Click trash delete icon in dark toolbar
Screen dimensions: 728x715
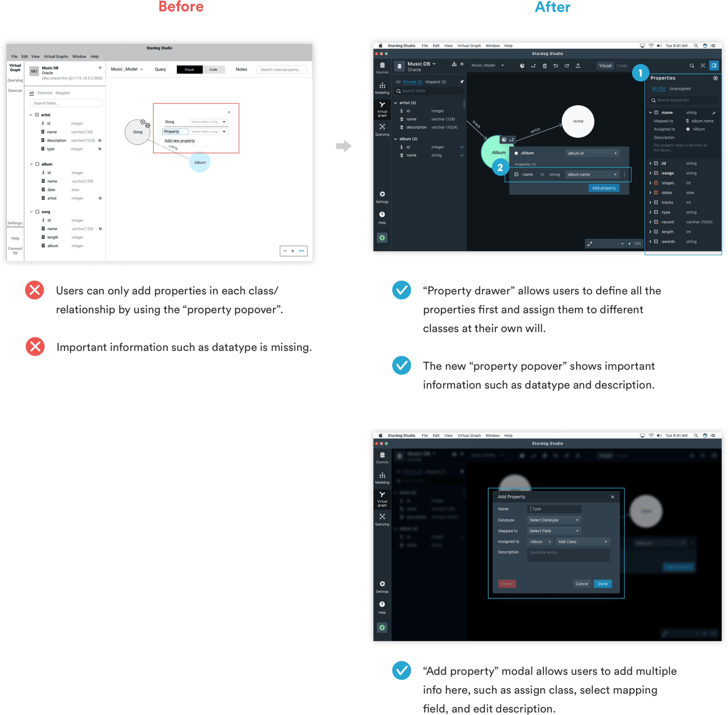click(x=544, y=66)
